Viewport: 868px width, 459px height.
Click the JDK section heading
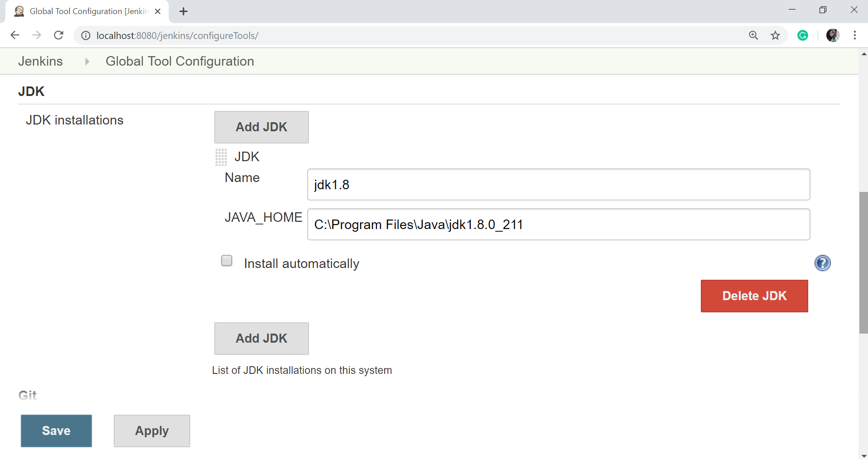[31, 91]
